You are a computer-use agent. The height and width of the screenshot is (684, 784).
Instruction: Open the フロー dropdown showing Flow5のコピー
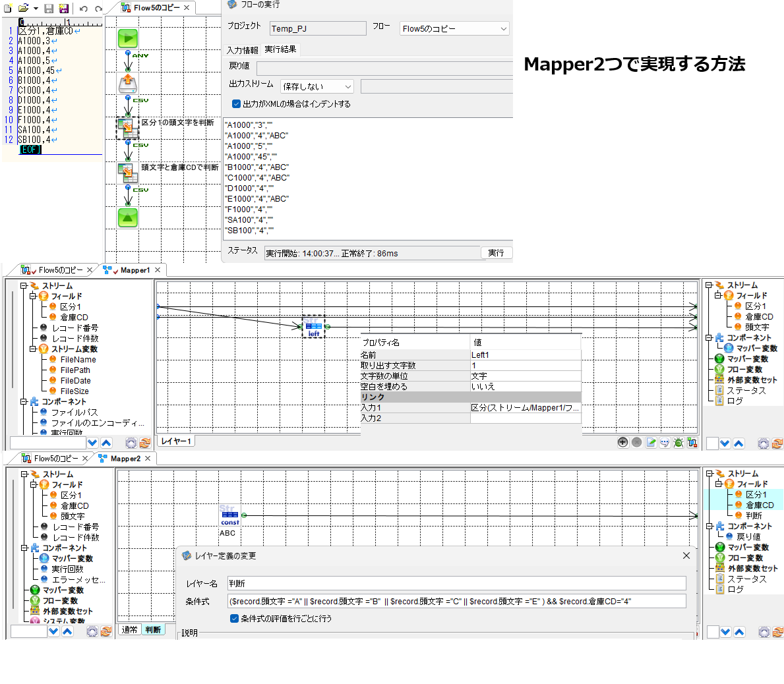coord(454,29)
